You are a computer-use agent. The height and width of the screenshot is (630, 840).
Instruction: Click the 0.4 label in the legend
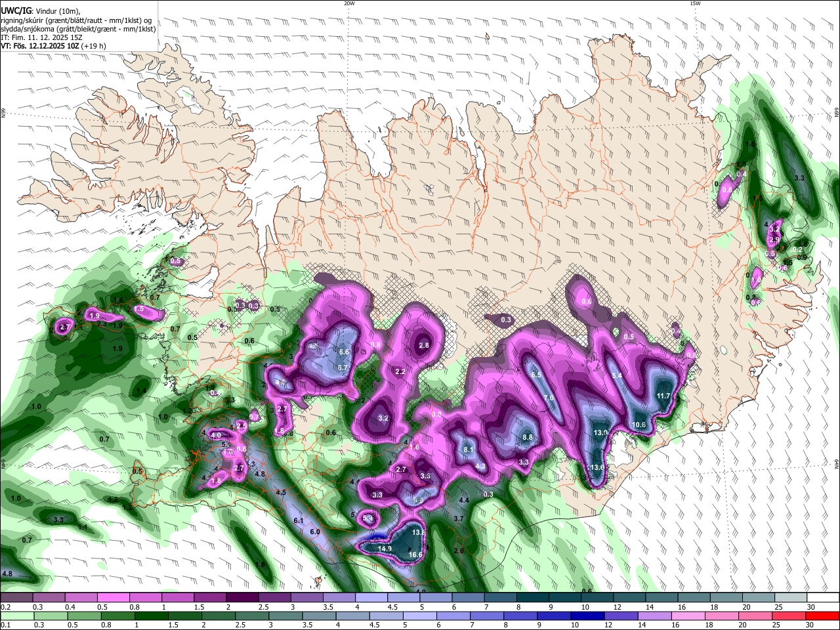click(70, 607)
